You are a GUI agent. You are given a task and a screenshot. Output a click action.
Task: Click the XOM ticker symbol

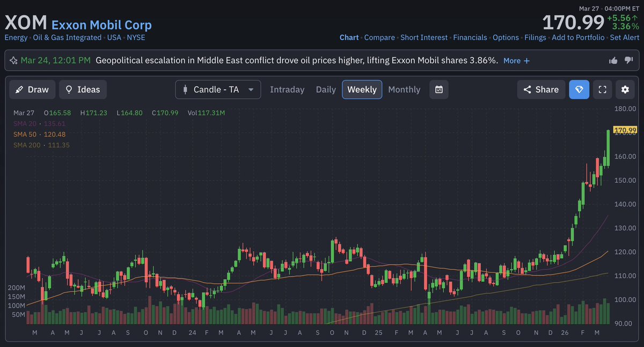click(26, 23)
